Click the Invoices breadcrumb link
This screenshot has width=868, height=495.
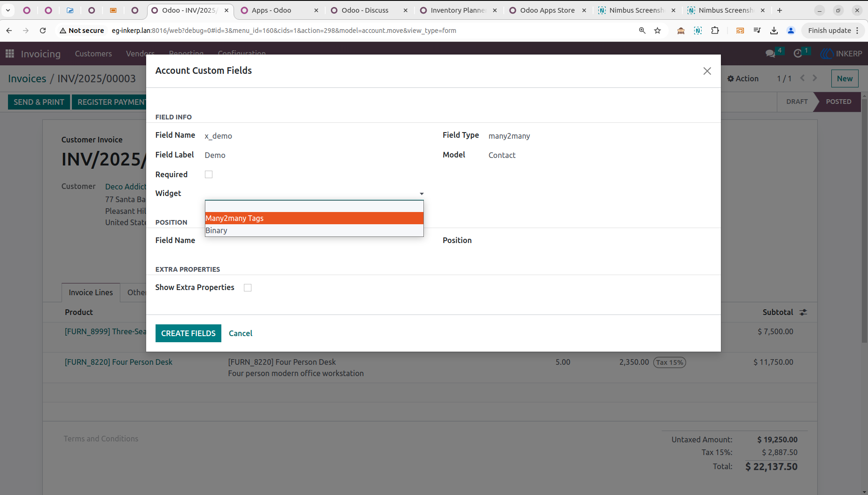click(27, 79)
